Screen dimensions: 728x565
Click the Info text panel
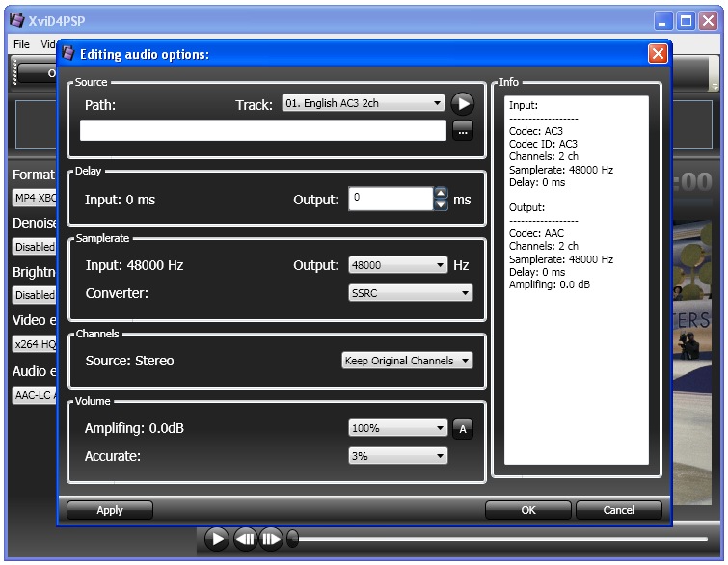pos(577,280)
